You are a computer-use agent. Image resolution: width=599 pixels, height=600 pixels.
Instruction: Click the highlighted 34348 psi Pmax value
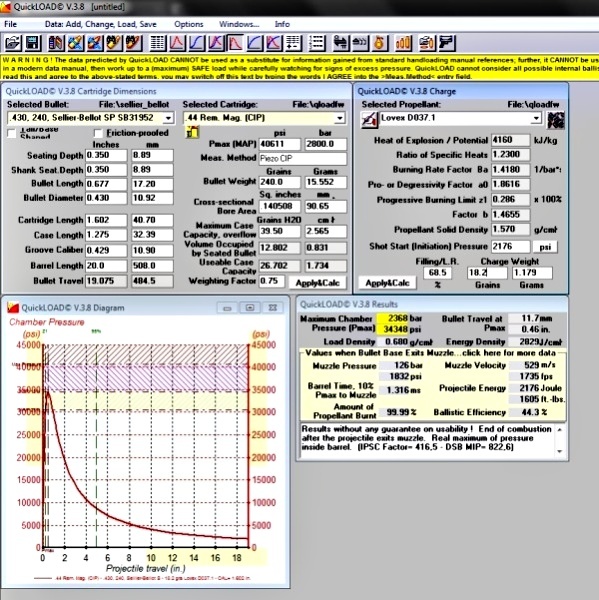coord(393,329)
